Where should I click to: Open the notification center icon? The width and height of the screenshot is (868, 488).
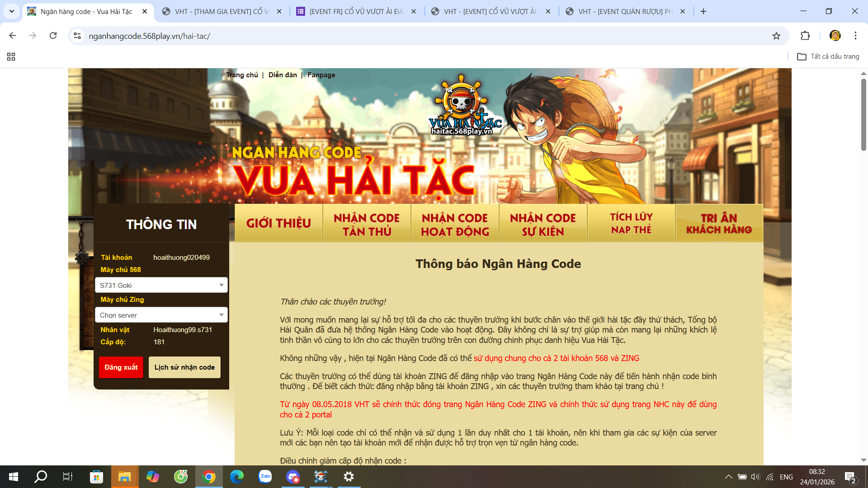pyautogui.click(x=850, y=477)
